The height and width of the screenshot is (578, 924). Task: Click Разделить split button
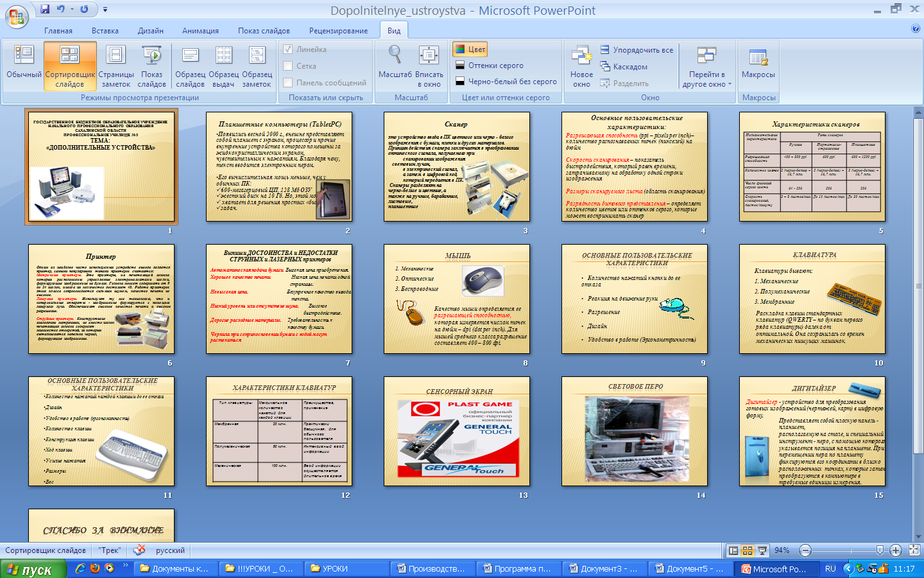[624, 83]
